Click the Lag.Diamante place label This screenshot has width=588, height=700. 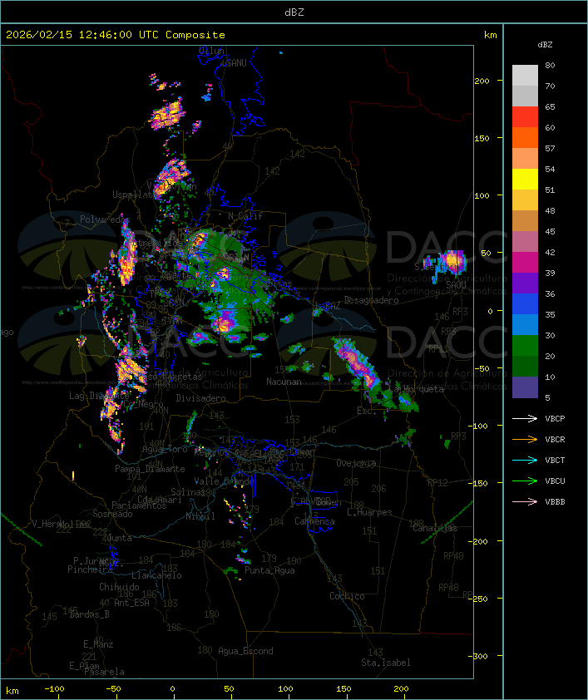point(99,396)
